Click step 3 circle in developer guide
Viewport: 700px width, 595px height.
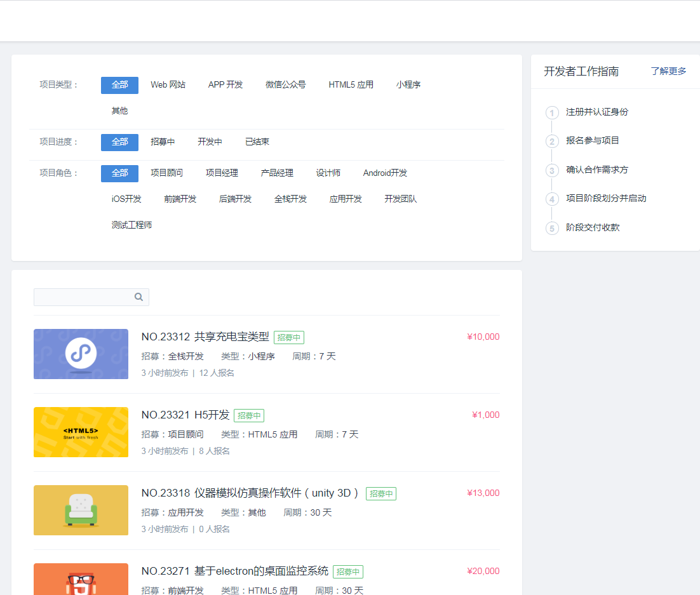(552, 171)
